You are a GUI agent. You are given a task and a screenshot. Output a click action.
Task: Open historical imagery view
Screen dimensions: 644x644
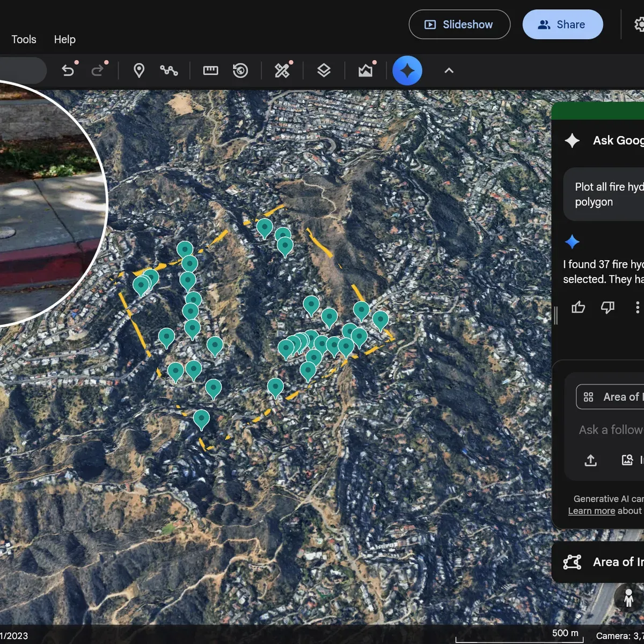pyautogui.click(x=240, y=70)
